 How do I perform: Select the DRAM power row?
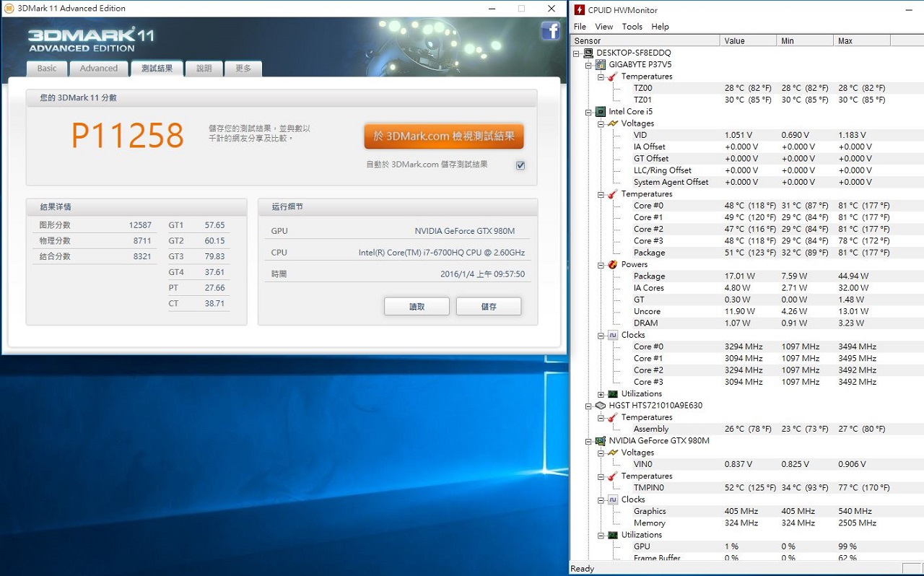746,323
